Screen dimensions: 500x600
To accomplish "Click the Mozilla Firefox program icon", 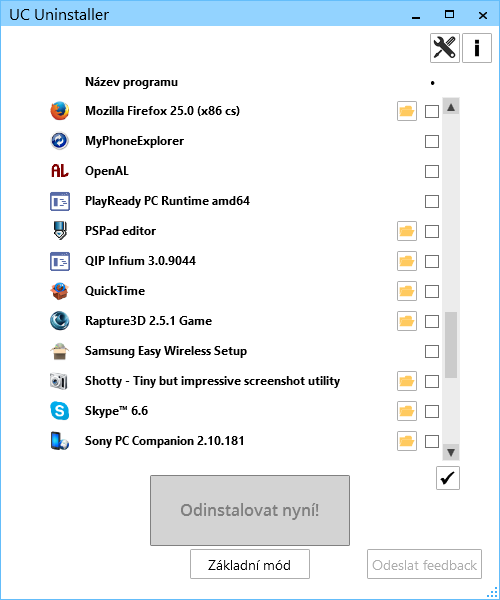I will (x=60, y=111).
